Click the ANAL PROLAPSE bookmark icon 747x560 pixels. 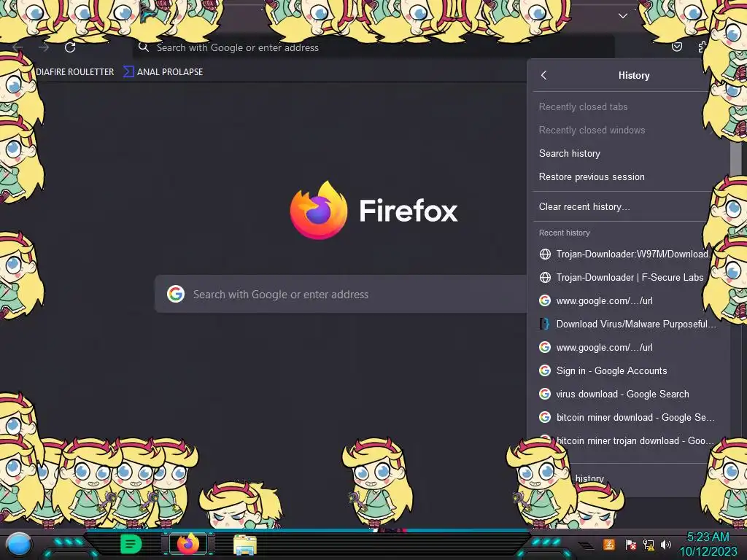click(x=128, y=72)
